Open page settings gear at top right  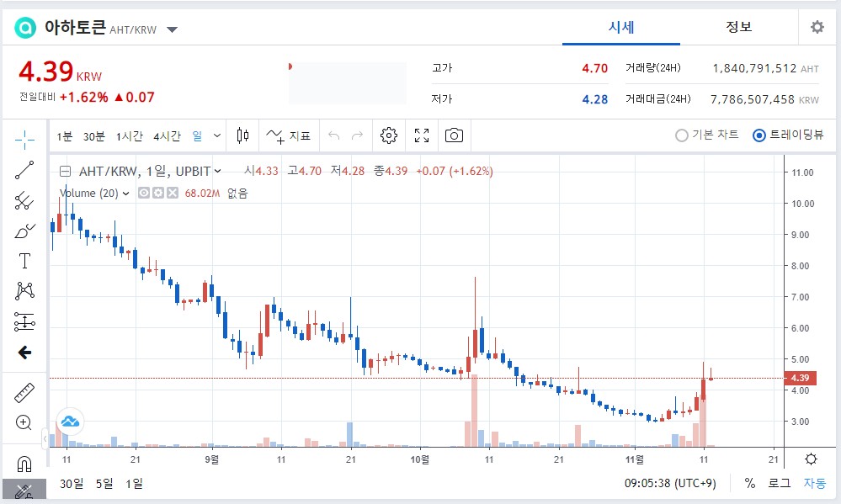(817, 27)
